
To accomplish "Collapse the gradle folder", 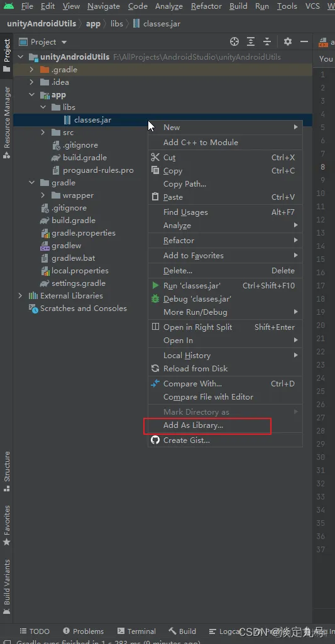I will click(x=31, y=182).
